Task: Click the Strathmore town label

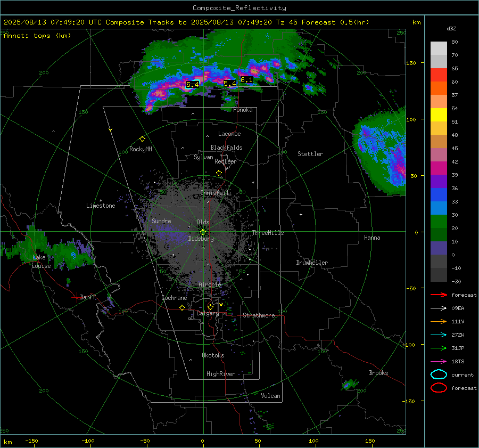Action: point(259,315)
